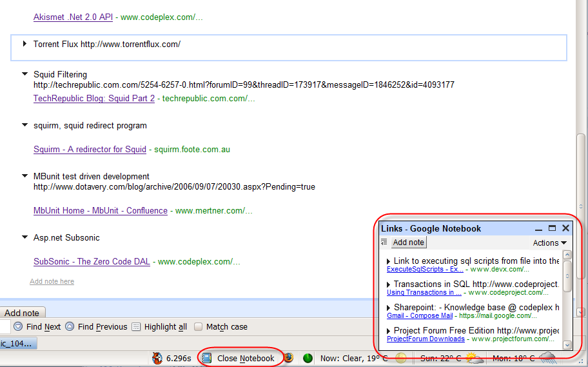
Task: Click mini notebook scrollbar down arrow
Action: point(567,345)
